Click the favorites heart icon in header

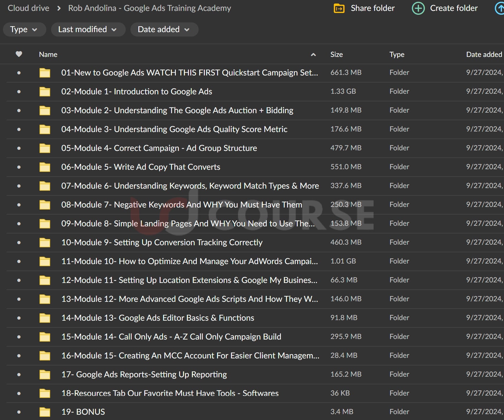point(19,54)
